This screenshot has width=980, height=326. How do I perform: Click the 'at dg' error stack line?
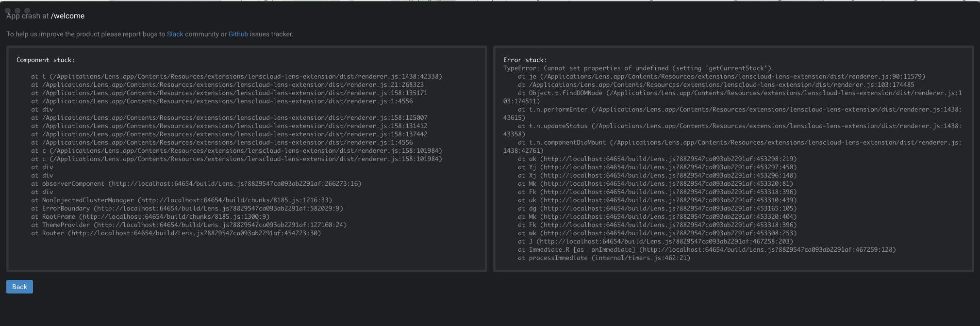tap(657, 209)
